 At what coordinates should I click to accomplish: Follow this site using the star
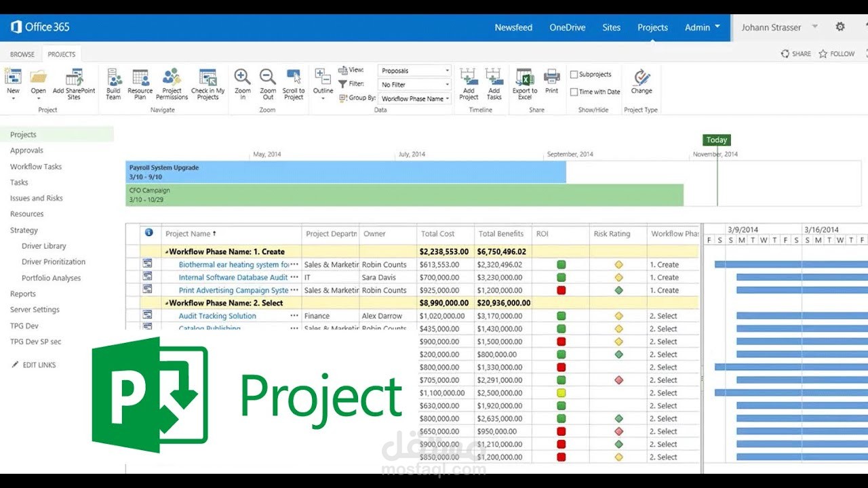click(x=823, y=54)
